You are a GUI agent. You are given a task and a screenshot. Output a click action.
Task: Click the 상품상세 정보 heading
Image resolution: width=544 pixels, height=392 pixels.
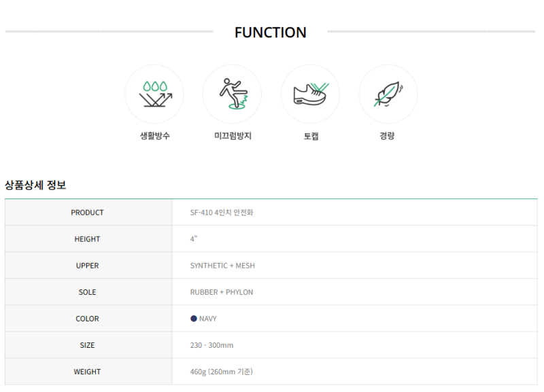[x=35, y=185]
